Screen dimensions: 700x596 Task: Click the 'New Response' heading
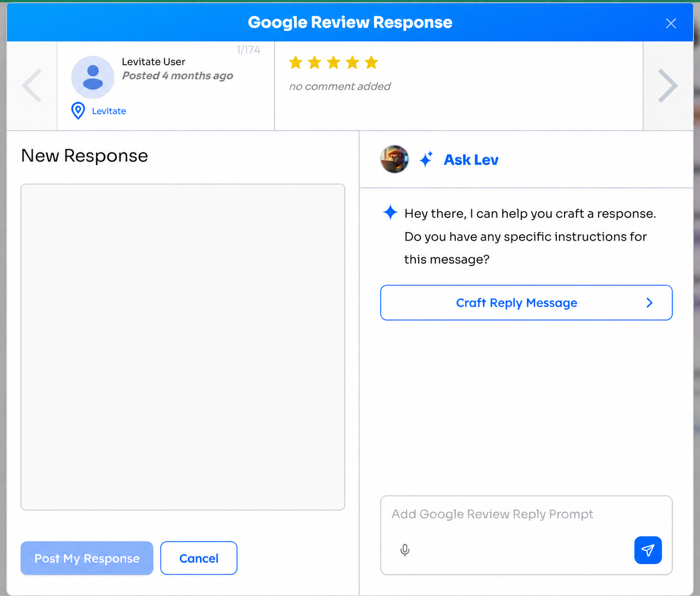[x=84, y=155]
